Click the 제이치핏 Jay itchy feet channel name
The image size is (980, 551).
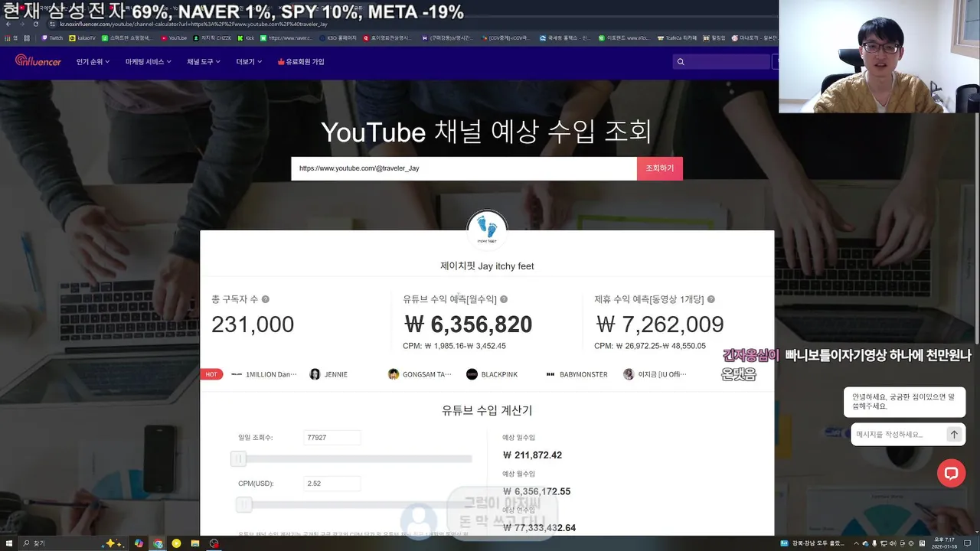pos(487,266)
